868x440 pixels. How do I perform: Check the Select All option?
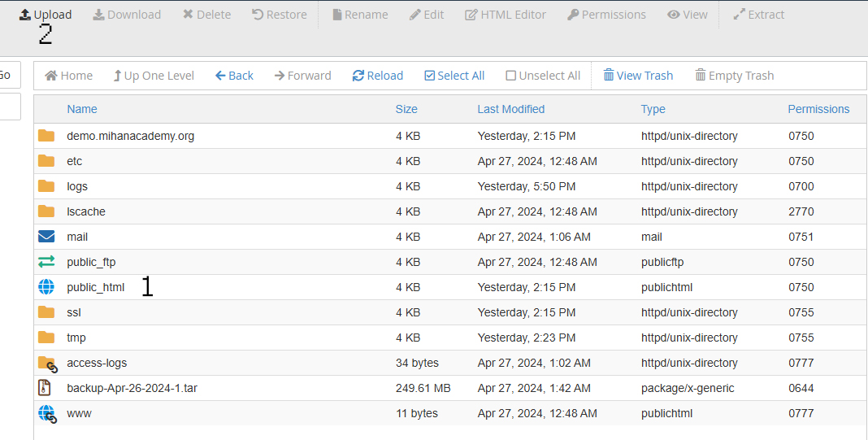[454, 76]
